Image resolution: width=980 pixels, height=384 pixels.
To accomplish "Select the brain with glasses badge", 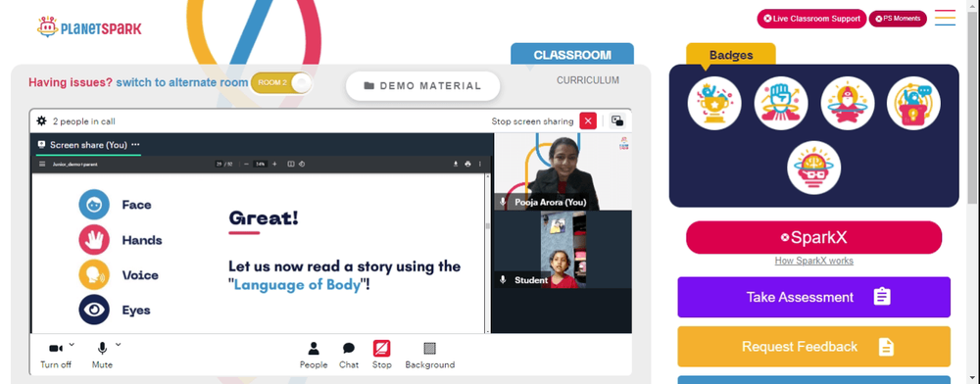I will (813, 168).
